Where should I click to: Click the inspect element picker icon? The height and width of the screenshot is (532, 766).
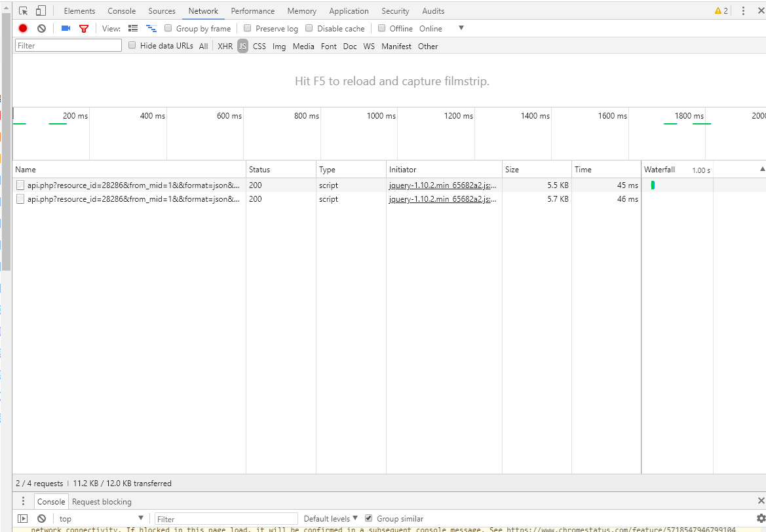(x=24, y=11)
